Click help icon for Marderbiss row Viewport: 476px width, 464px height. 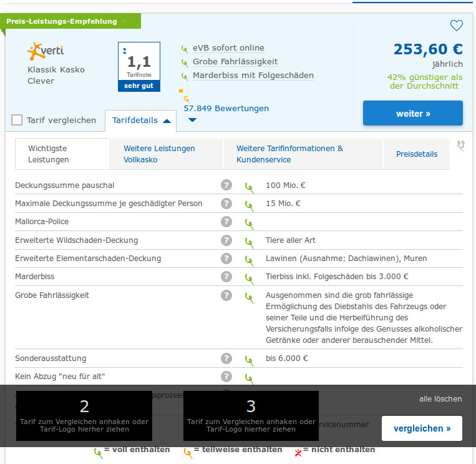[x=226, y=277]
